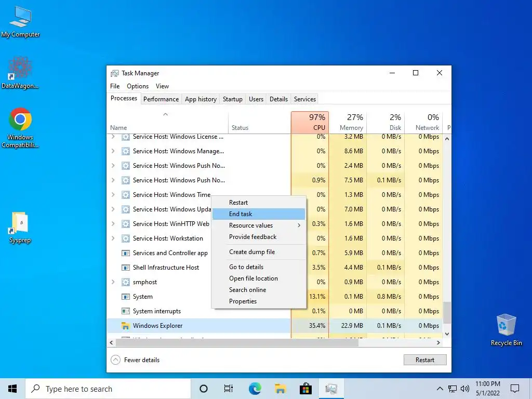532x399 pixels.
Task: Open the File menu
Action: pos(115,86)
